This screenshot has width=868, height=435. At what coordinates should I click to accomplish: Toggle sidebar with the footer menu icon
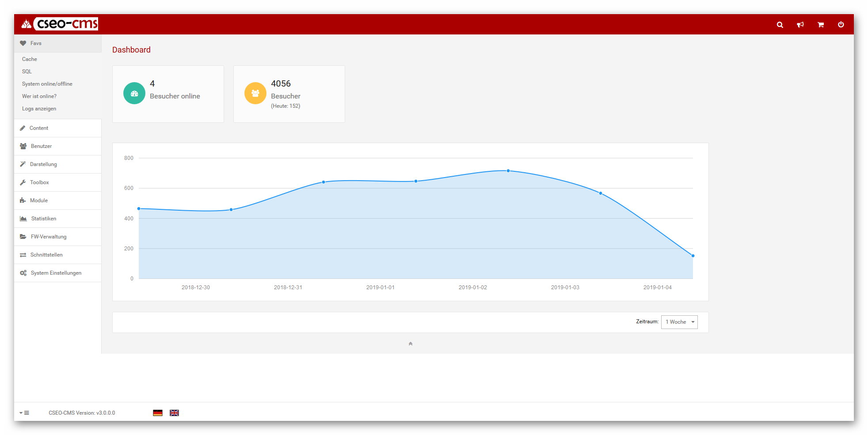(24, 413)
